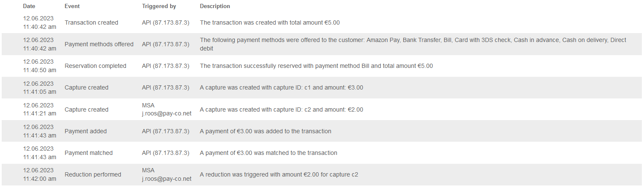
Task: Click the capture ID c2 description
Action: tap(282, 109)
